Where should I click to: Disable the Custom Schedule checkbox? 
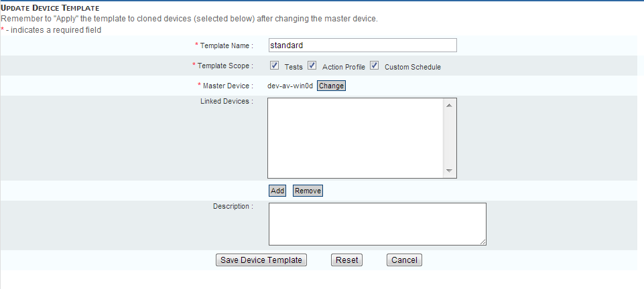click(x=375, y=66)
